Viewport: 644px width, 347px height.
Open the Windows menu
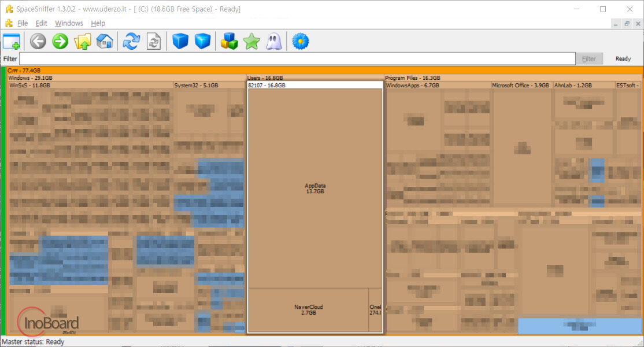coord(69,23)
